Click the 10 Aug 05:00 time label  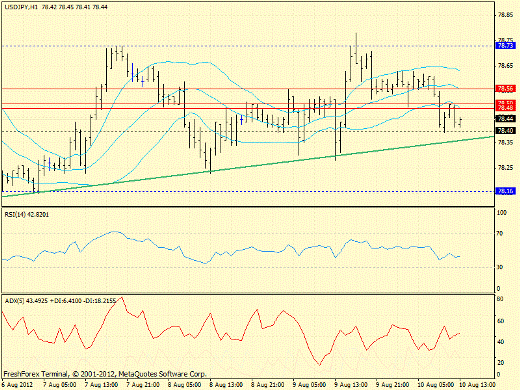point(436,385)
